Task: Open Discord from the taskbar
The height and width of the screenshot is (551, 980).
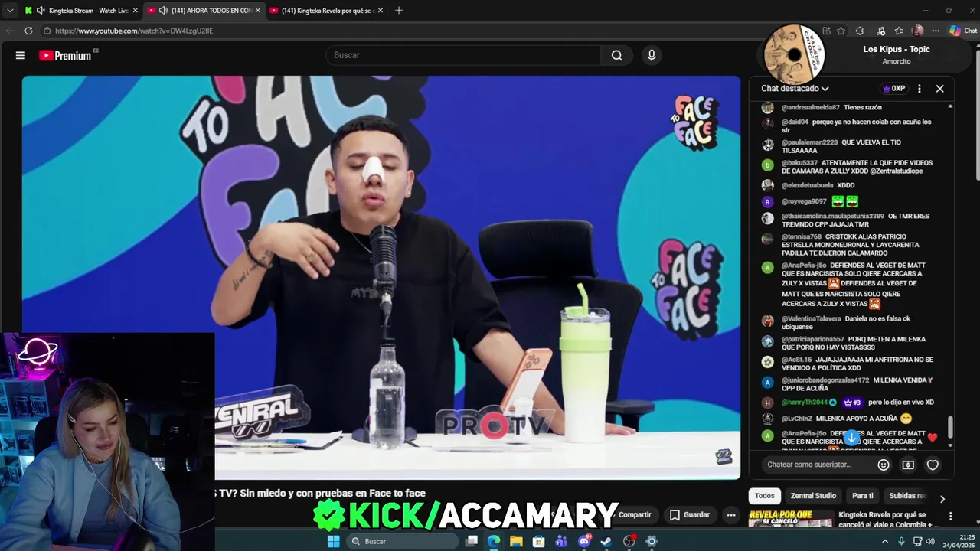Action: pyautogui.click(x=584, y=541)
